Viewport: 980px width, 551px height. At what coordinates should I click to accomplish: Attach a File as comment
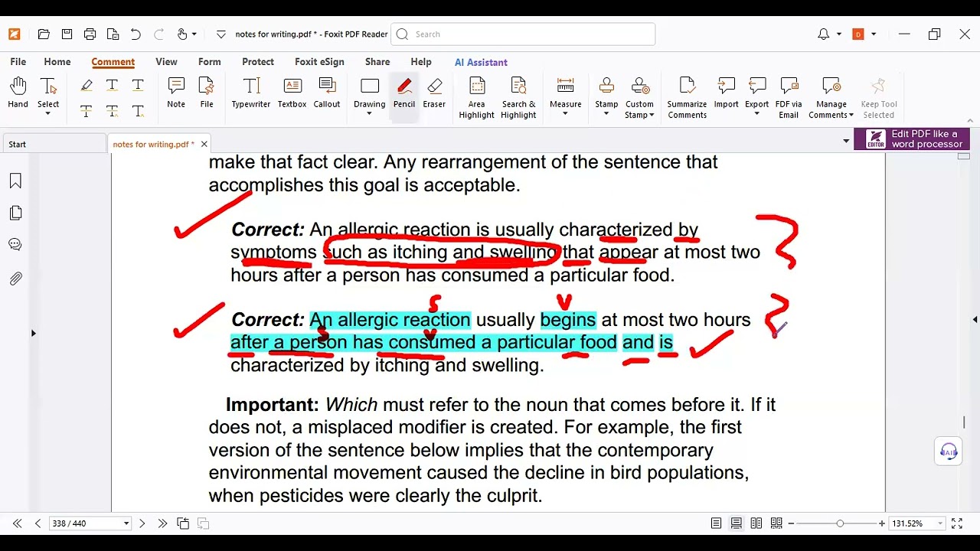207,93
